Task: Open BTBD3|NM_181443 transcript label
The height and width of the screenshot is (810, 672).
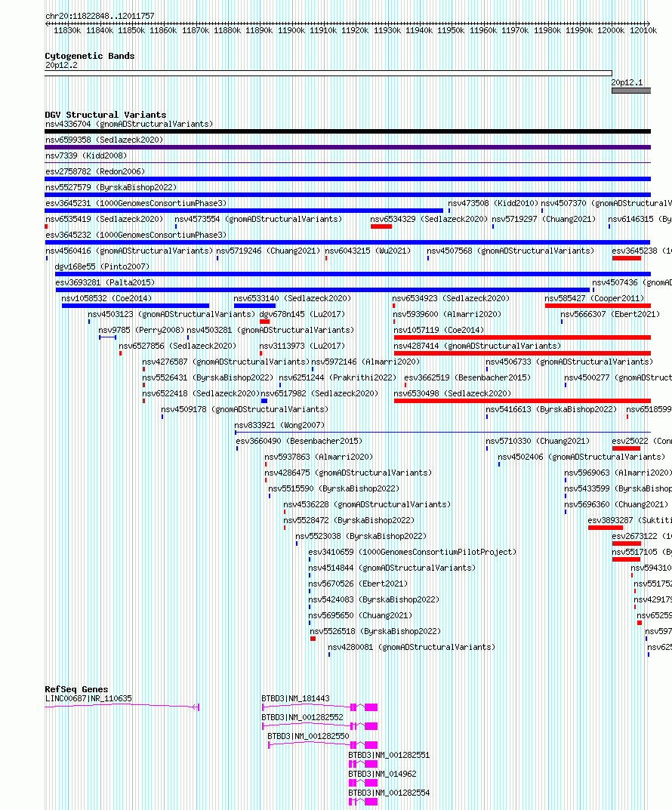Action: (x=295, y=698)
